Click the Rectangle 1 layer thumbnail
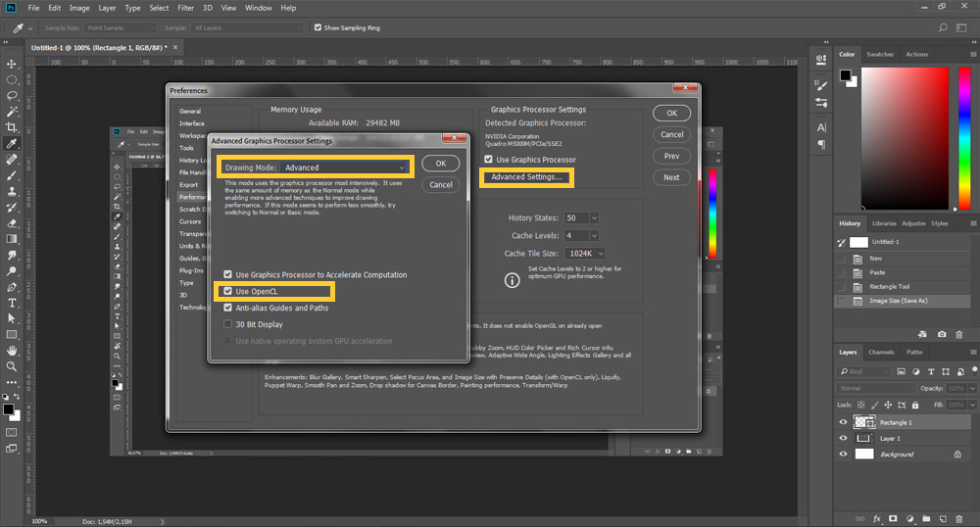Screen dimensions: 980x527 (x=864, y=422)
